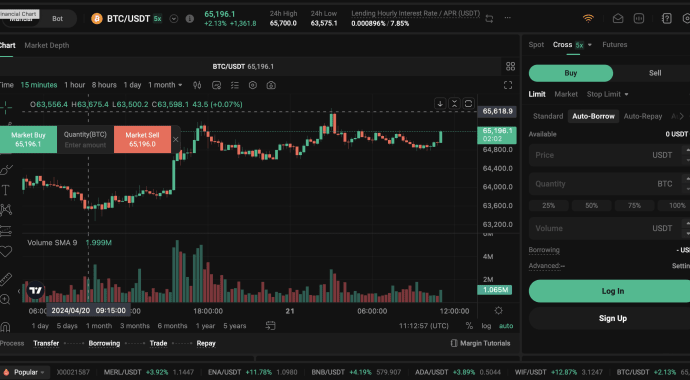This screenshot has width=690, height=380.
Task: Click the Market Sell 65,196.0 button
Action: (x=142, y=139)
